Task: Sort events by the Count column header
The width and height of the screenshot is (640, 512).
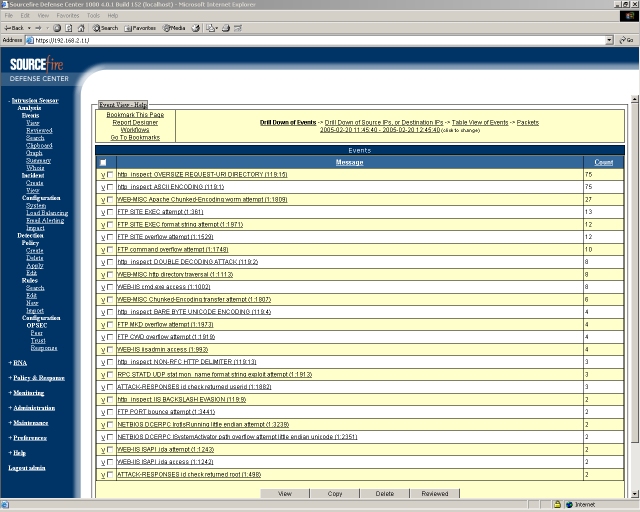Action: point(604,163)
